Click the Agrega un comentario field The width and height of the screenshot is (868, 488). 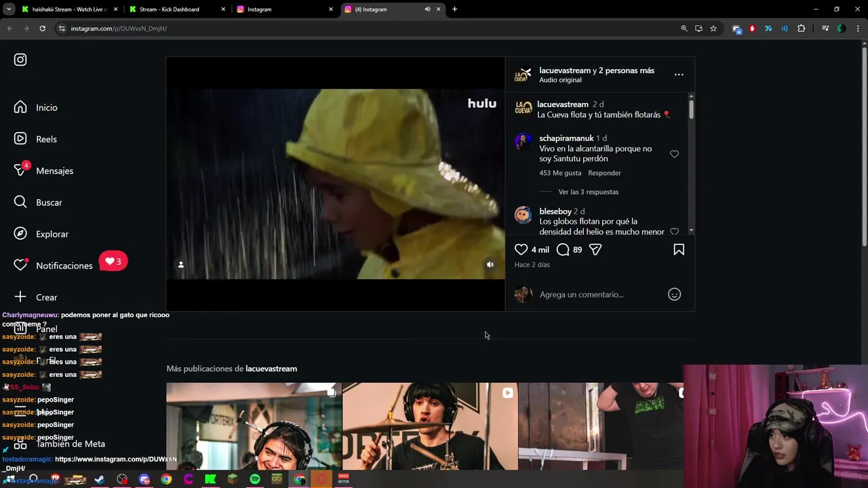coord(600,294)
